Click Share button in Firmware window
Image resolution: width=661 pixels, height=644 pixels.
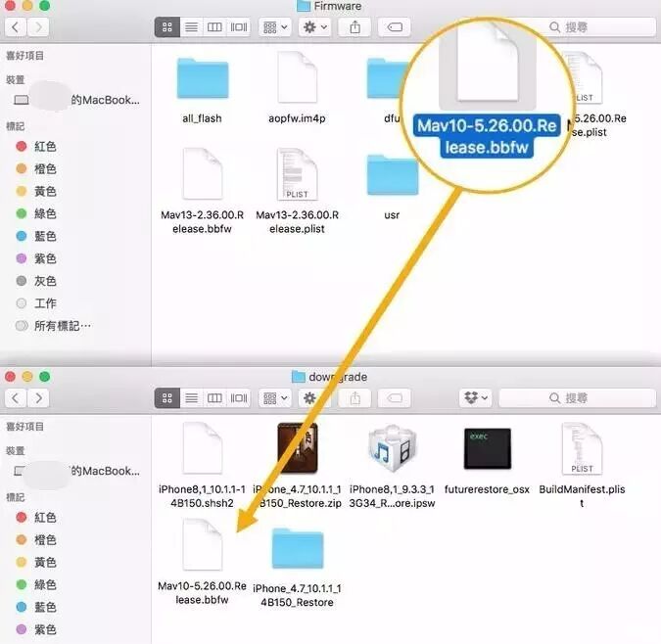(x=354, y=27)
